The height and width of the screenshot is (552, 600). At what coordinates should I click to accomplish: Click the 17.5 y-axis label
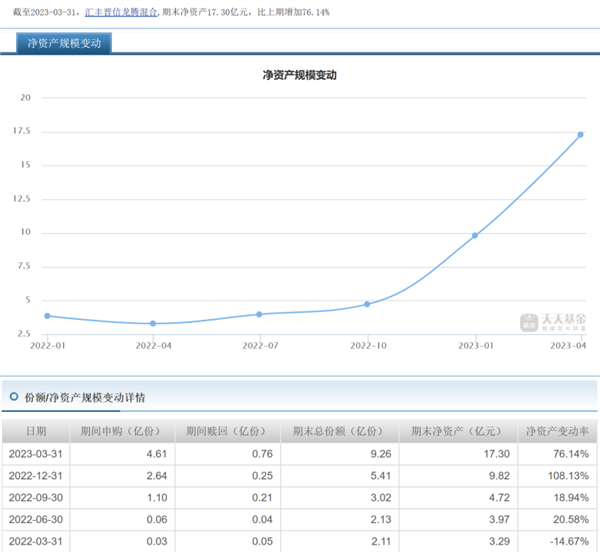21,131
